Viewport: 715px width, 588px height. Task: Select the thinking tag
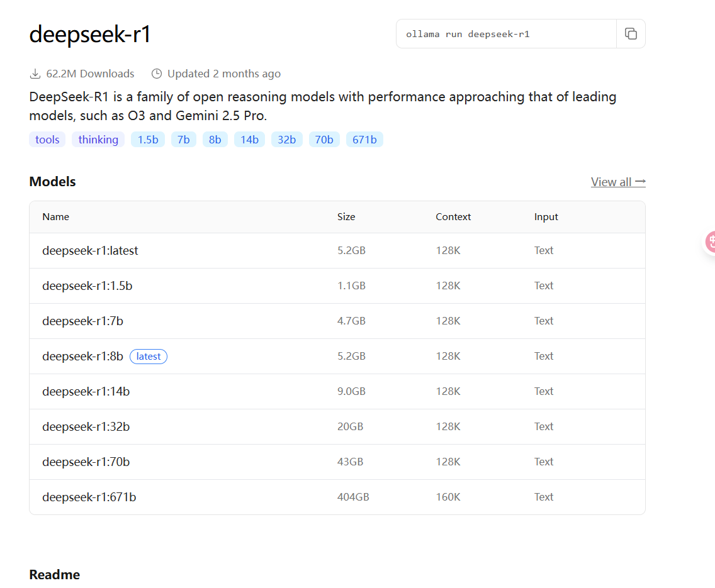[x=98, y=140]
